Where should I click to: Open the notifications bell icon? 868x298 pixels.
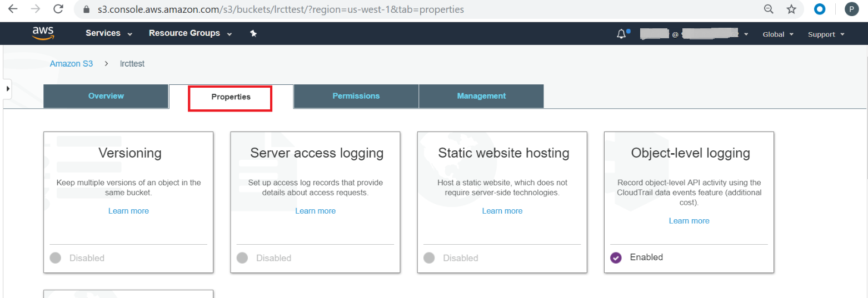[x=621, y=34]
